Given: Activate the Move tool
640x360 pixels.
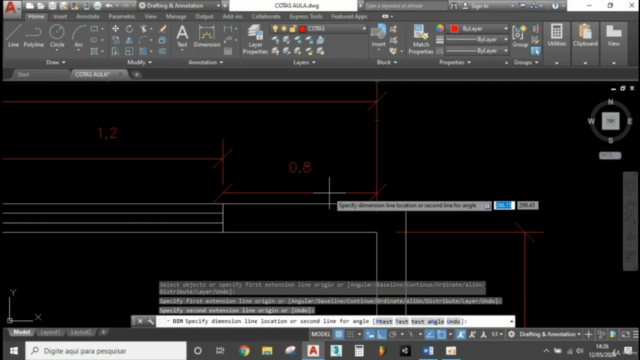Looking at the screenshot, I should [116, 29].
